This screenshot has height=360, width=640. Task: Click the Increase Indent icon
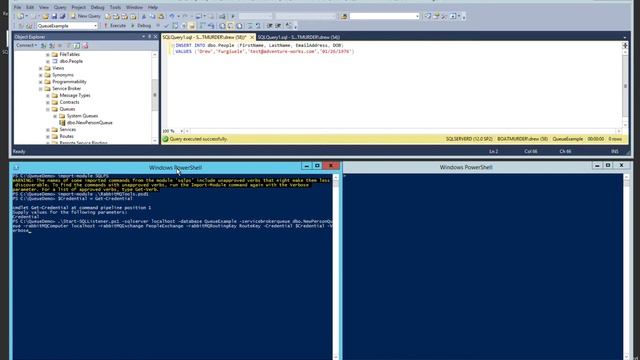tap(278, 26)
